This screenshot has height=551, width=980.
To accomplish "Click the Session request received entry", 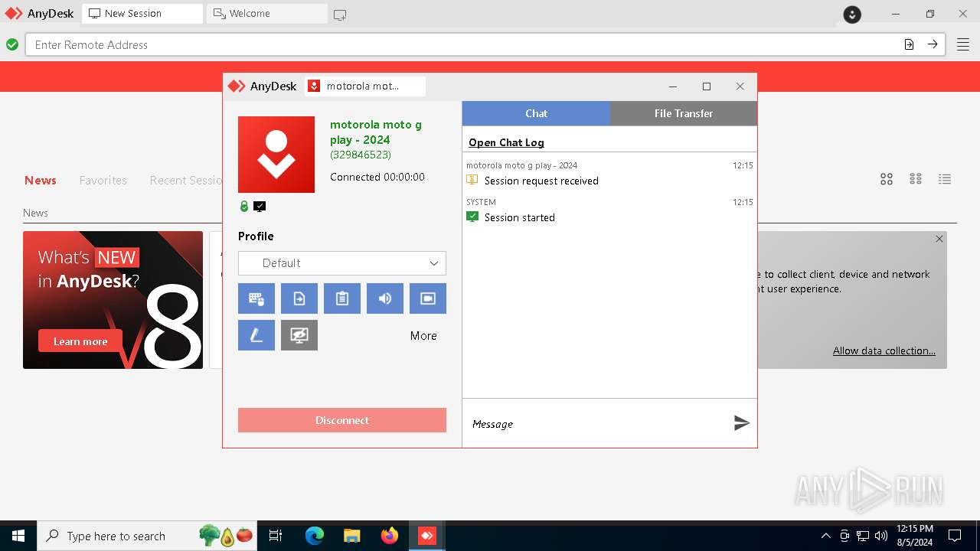I will coord(541,181).
